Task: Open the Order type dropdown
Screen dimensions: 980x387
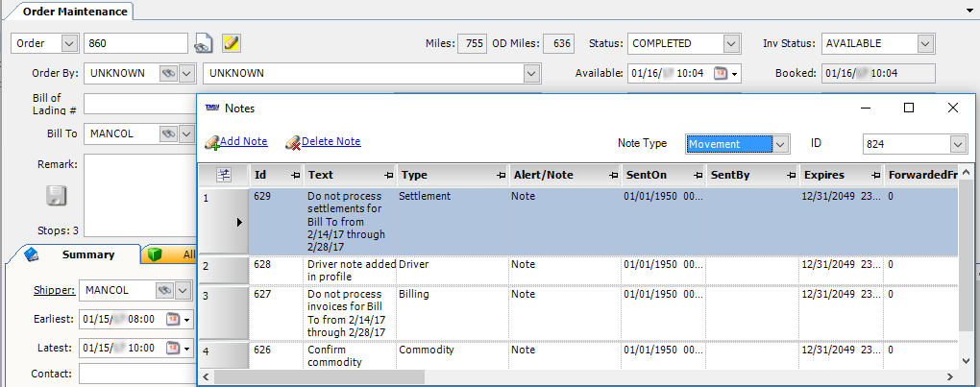Action: click(69, 44)
